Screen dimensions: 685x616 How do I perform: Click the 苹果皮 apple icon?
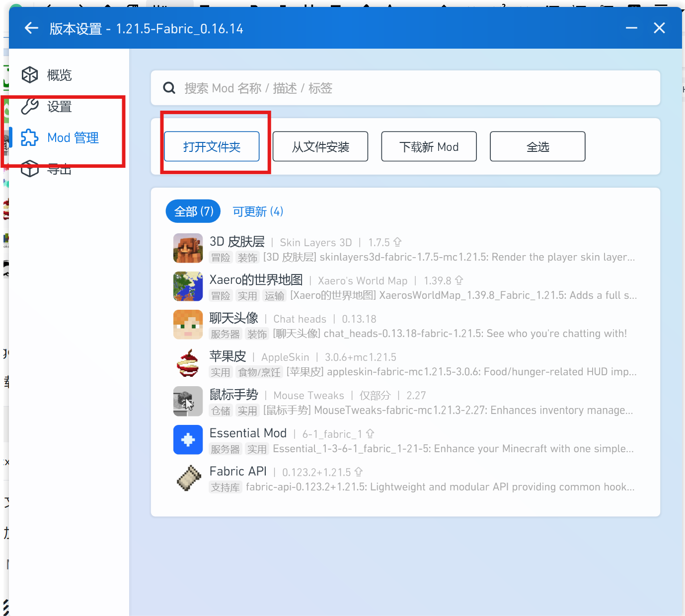pyautogui.click(x=188, y=363)
